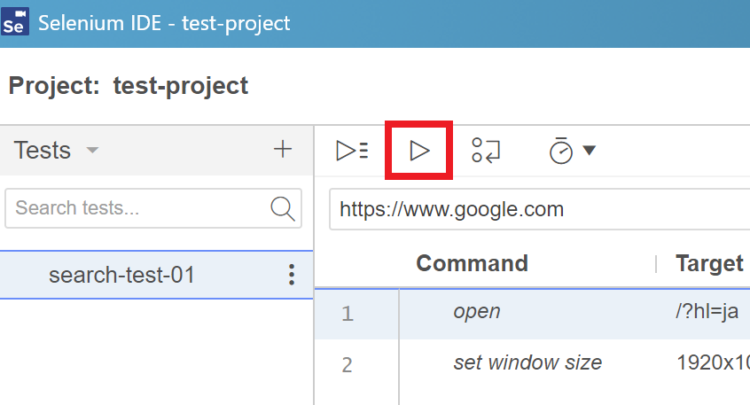Viewport: 750px width, 405px height.
Task: Open the test execution speed timer
Action: tap(561, 151)
